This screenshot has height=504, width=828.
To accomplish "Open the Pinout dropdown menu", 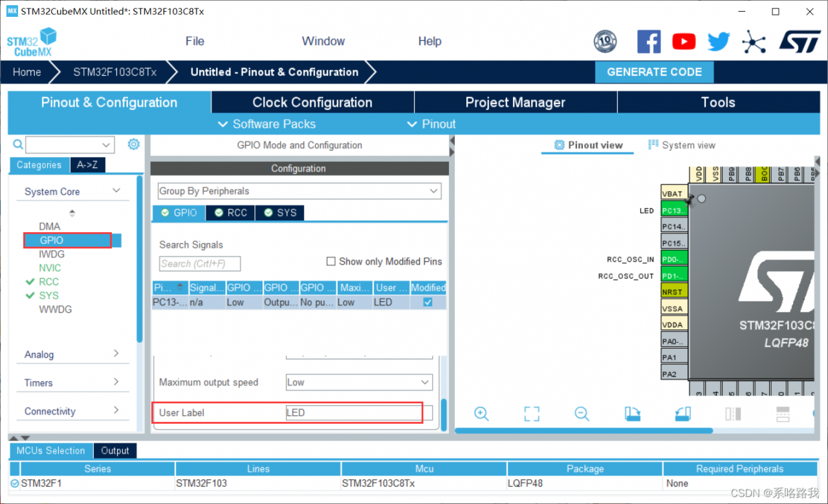I will (x=431, y=124).
